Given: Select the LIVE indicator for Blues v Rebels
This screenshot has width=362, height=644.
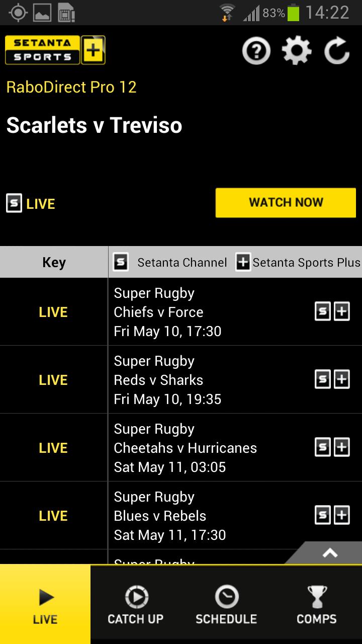Looking at the screenshot, I should point(53,515).
